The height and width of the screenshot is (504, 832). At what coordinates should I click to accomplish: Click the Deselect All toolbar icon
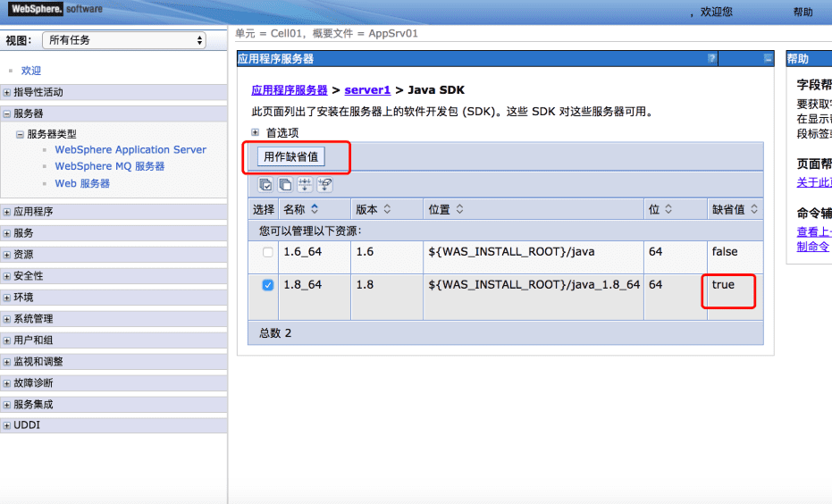(x=285, y=184)
